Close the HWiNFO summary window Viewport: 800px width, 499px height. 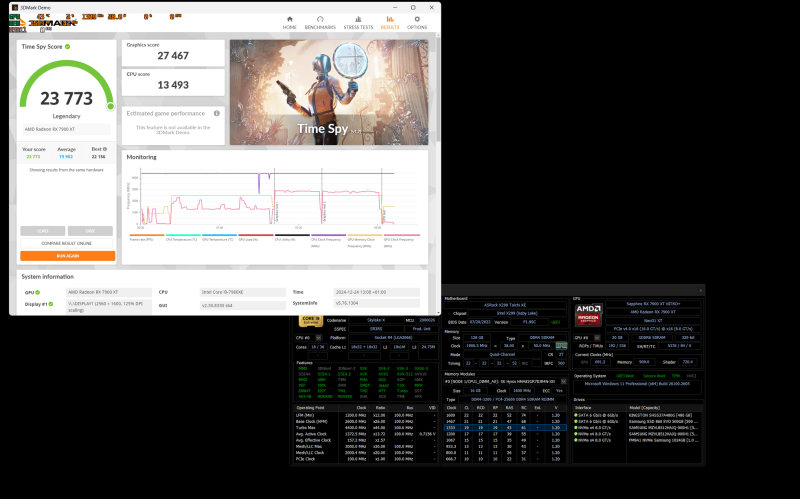[701, 290]
